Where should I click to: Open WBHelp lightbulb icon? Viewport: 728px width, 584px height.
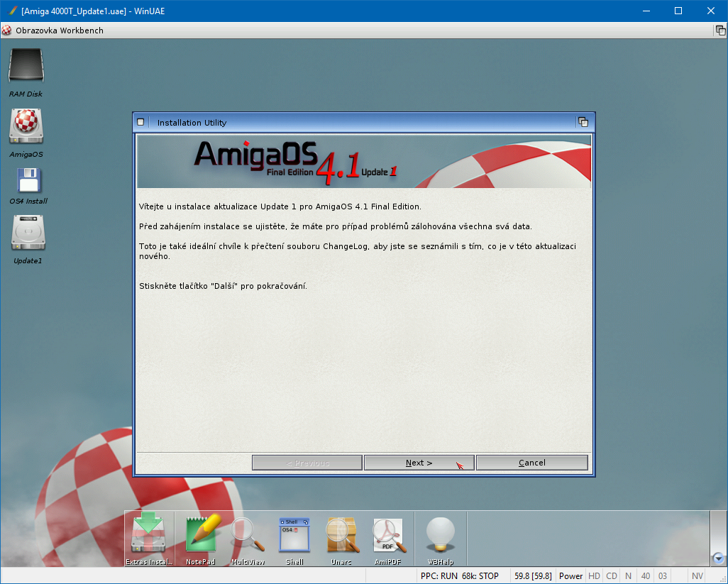point(440,535)
